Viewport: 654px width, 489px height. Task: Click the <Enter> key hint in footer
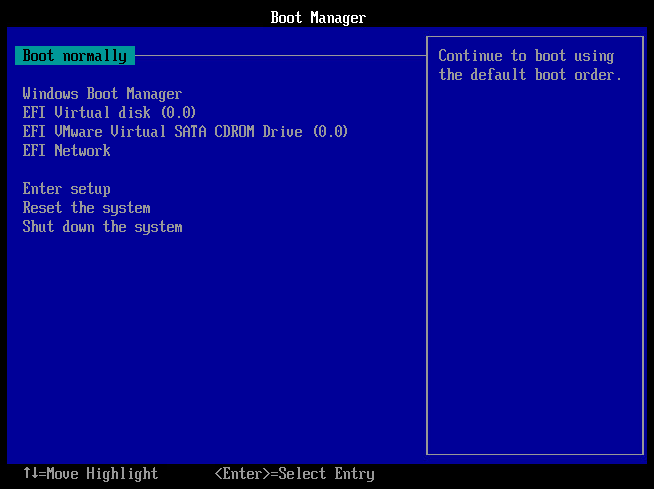tap(241, 474)
